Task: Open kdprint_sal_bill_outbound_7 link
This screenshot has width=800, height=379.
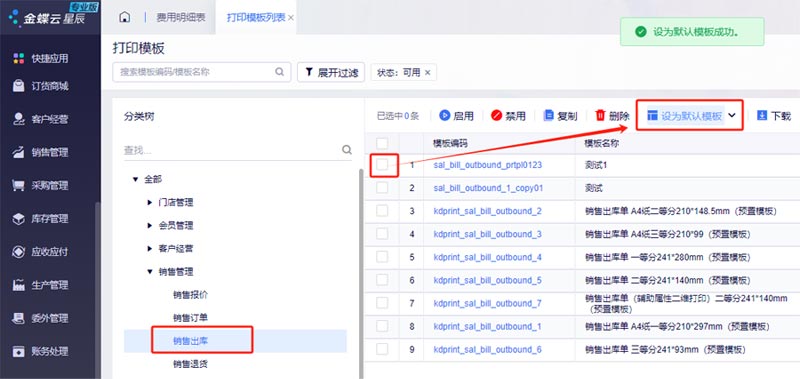Action: point(488,303)
